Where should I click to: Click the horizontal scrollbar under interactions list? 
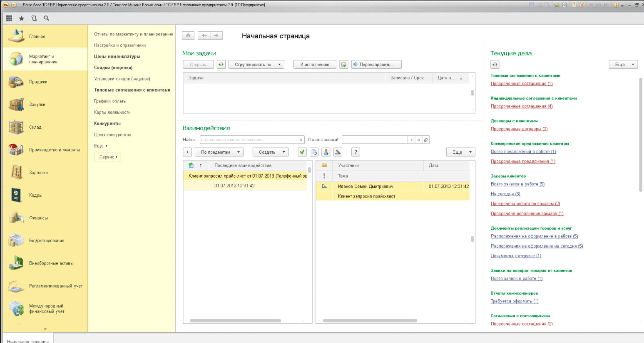tap(235, 320)
